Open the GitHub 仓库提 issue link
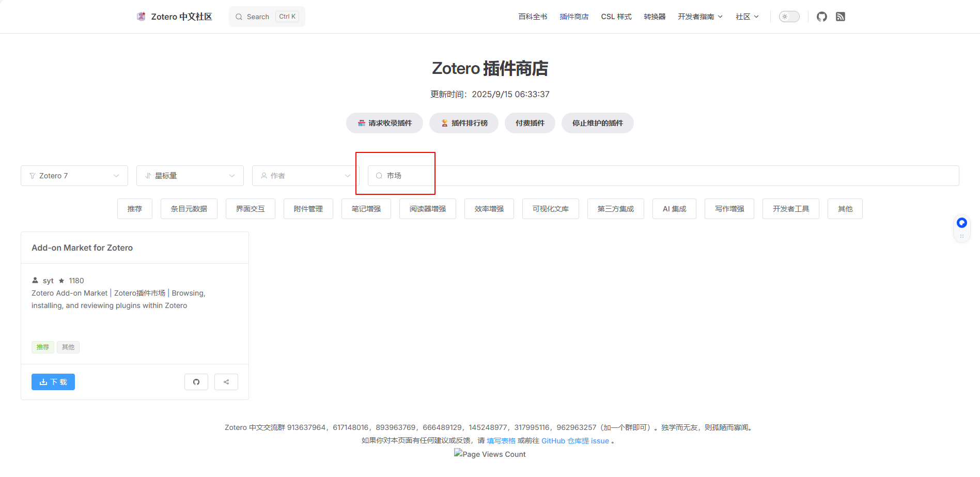Viewport: 980px width, 477px height. point(575,441)
